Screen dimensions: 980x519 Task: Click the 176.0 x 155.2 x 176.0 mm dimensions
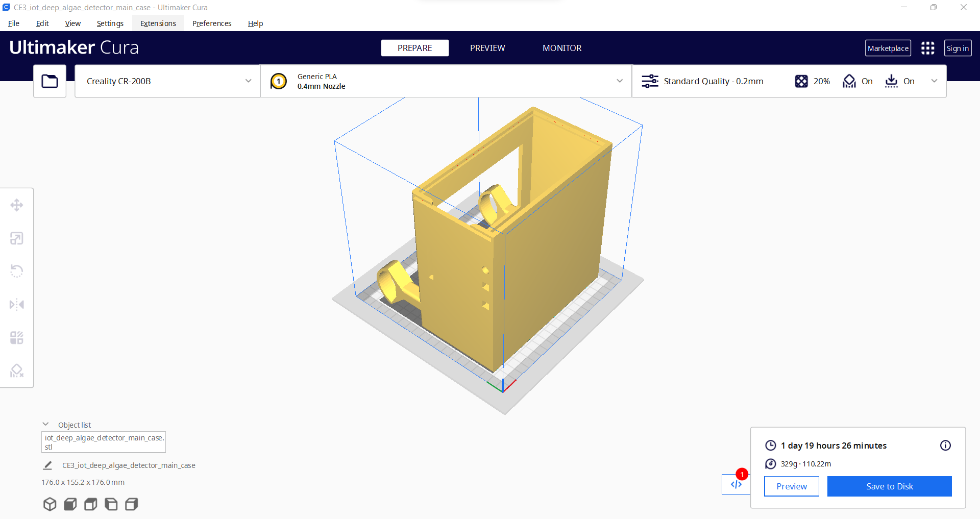[83, 482]
